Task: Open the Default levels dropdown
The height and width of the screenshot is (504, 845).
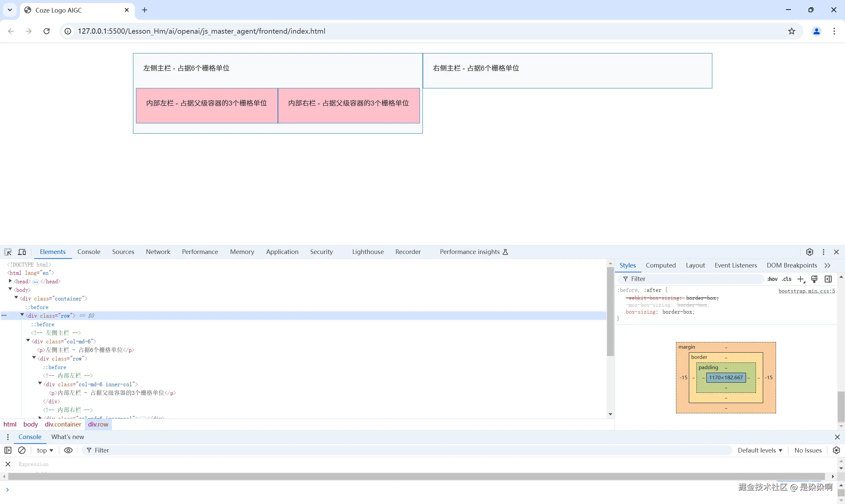Action: [760, 450]
